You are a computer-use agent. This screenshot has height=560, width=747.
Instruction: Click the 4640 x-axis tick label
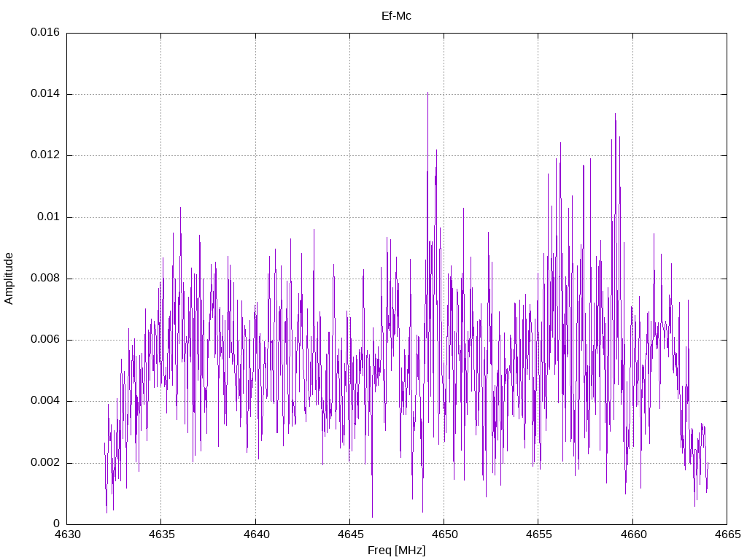255,534
